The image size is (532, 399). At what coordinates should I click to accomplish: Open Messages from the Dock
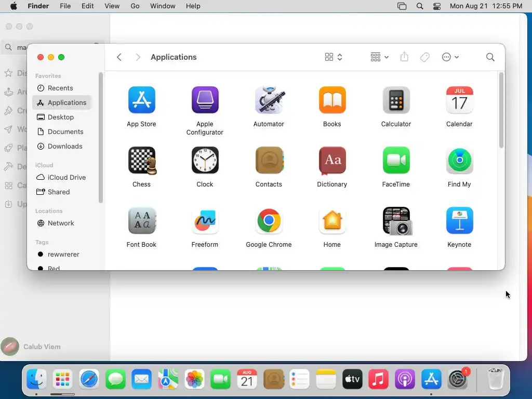click(115, 379)
